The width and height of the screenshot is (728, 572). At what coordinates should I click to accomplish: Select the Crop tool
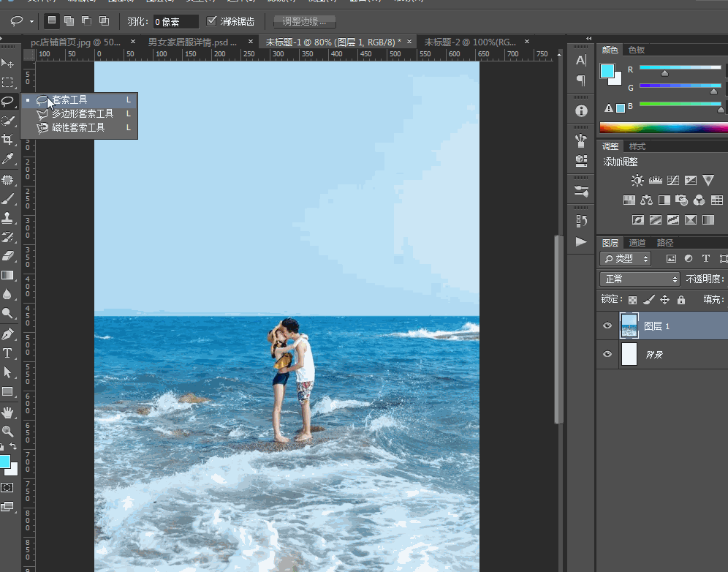point(7,140)
